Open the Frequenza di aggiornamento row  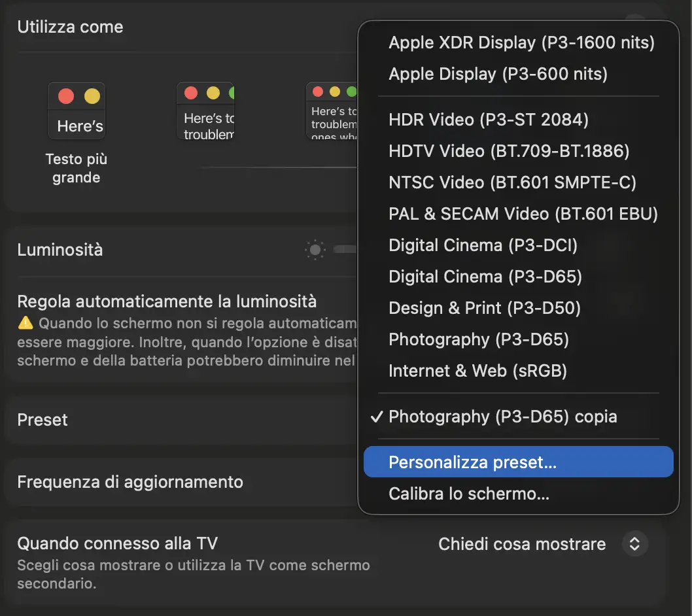[x=131, y=482]
